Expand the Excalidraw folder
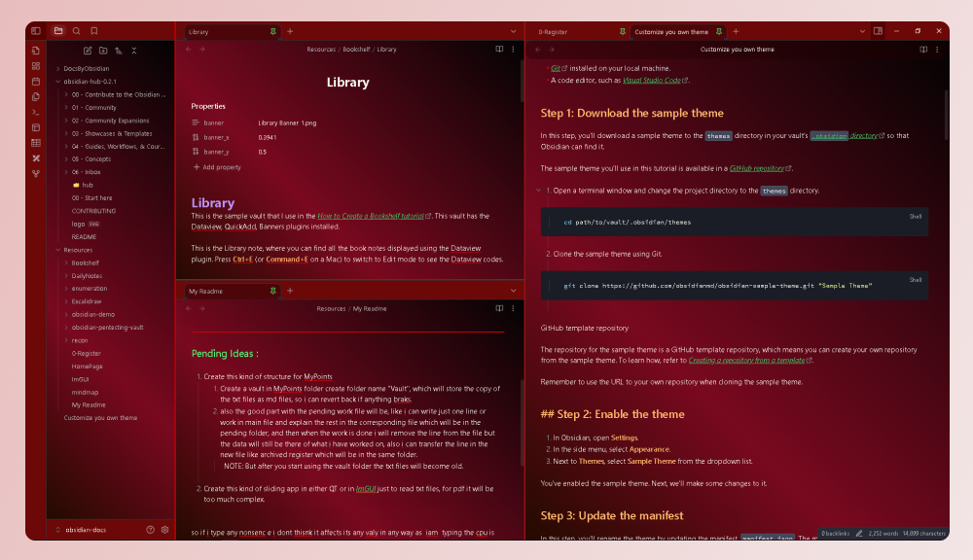 66,301
